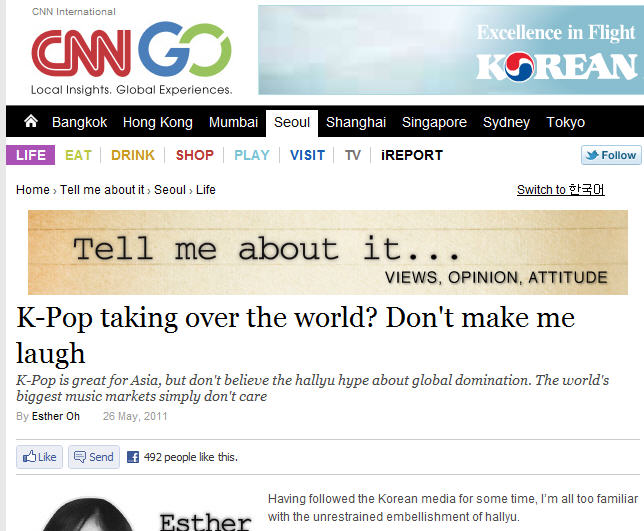Open the Korean Air advertisement banner

pos(449,50)
